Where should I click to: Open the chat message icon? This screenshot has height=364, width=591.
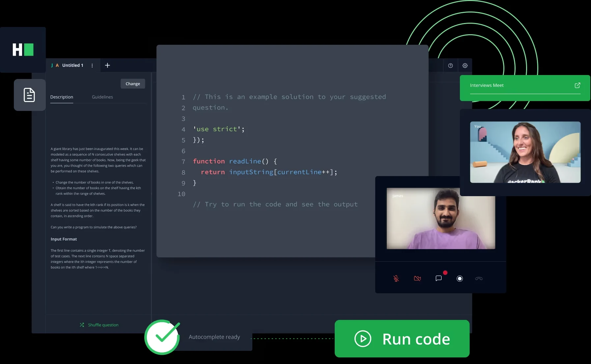(x=438, y=278)
